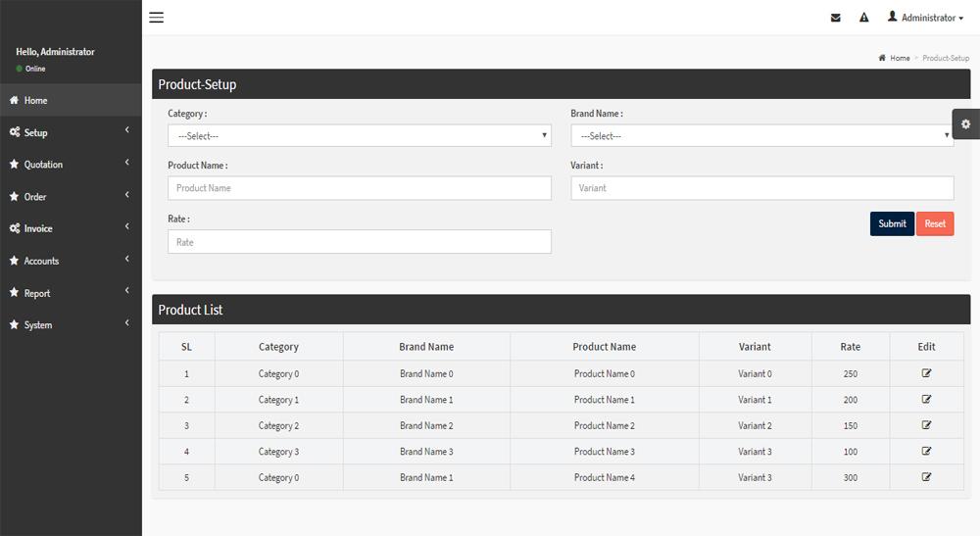
Task: Reset the product setup form
Action: [x=935, y=223]
